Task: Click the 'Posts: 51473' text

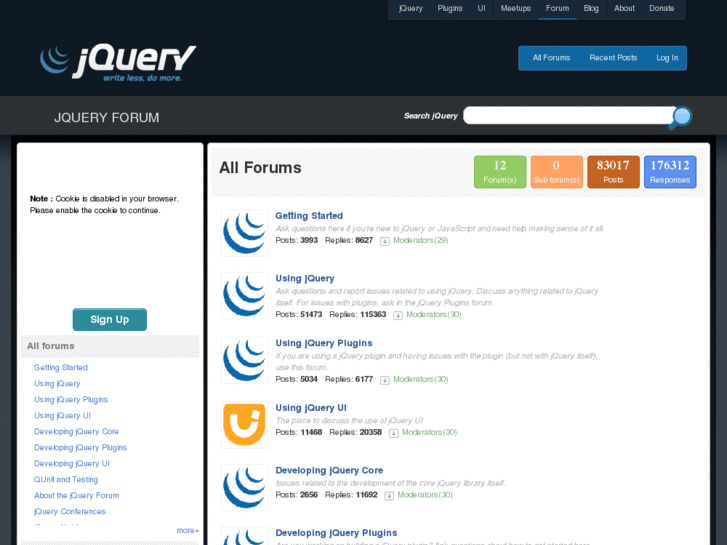Action: coord(299,314)
